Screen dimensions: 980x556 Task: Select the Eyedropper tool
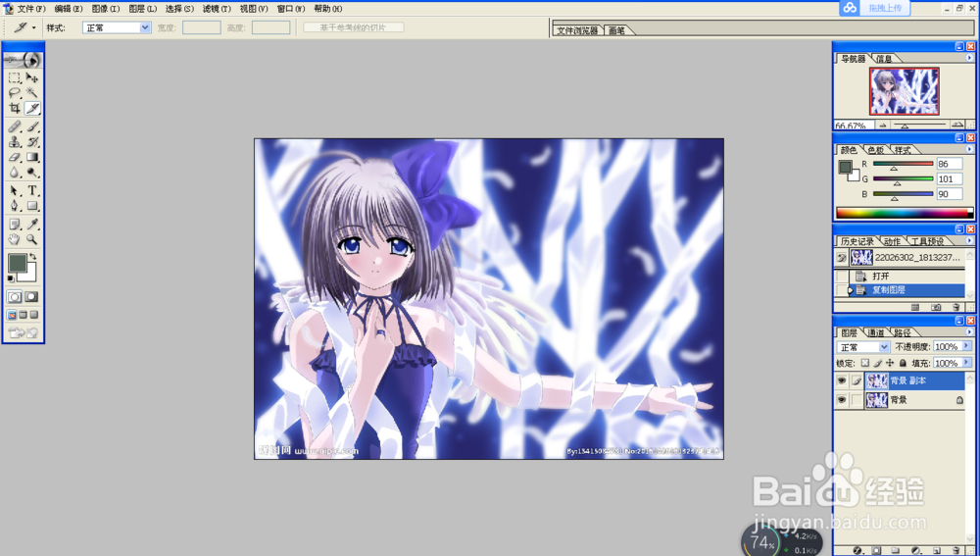pyautogui.click(x=32, y=224)
